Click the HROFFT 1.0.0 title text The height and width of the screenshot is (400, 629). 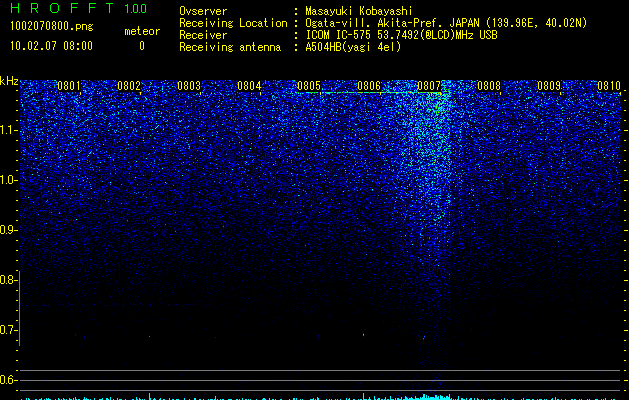pos(79,8)
